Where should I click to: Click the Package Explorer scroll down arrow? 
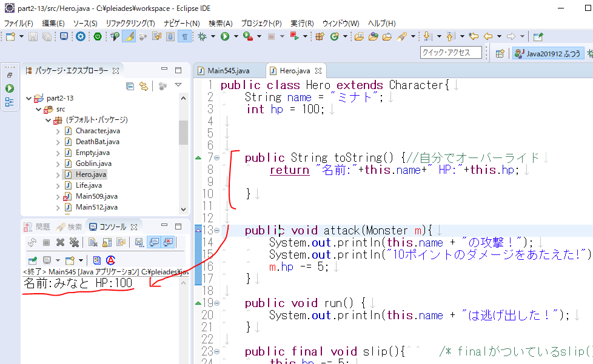pyautogui.click(x=184, y=209)
